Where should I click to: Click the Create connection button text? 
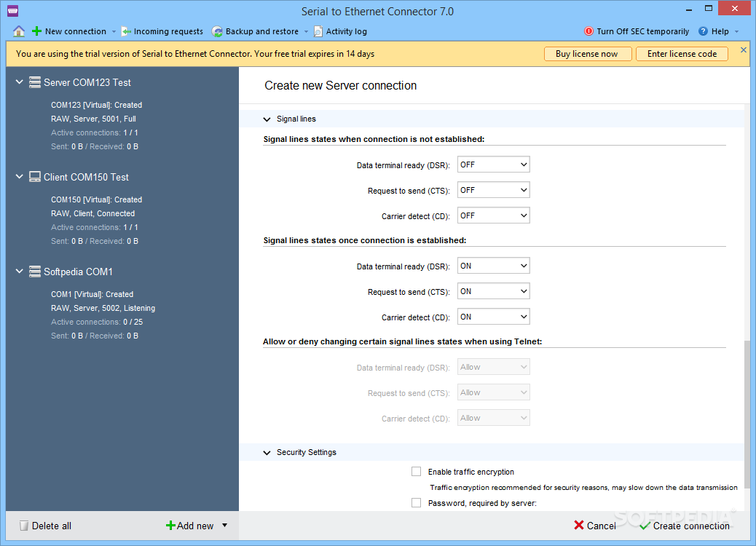pyautogui.click(x=691, y=526)
